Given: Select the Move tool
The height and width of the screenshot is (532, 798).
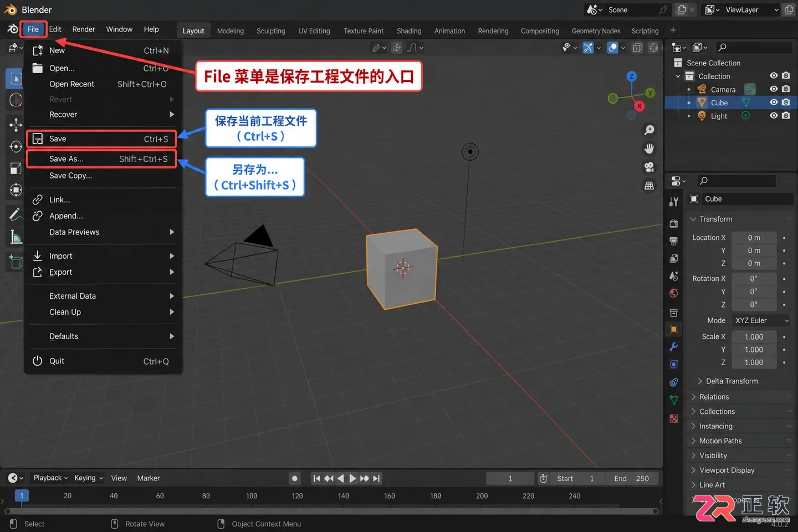Looking at the screenshot, I should point(16,125).
